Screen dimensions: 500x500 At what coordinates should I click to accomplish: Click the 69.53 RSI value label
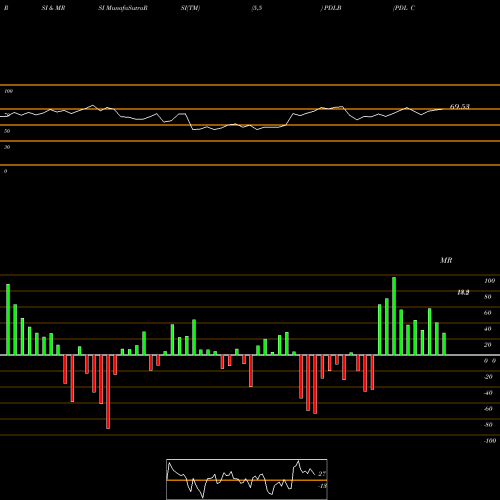click(x=460, y=107)
